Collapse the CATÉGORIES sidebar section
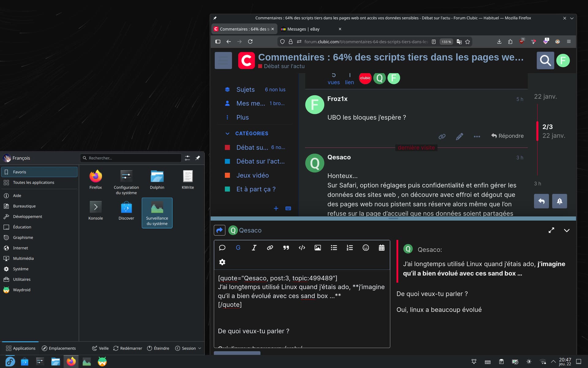Viewport: 588px width, 368px height. [227, 133]
